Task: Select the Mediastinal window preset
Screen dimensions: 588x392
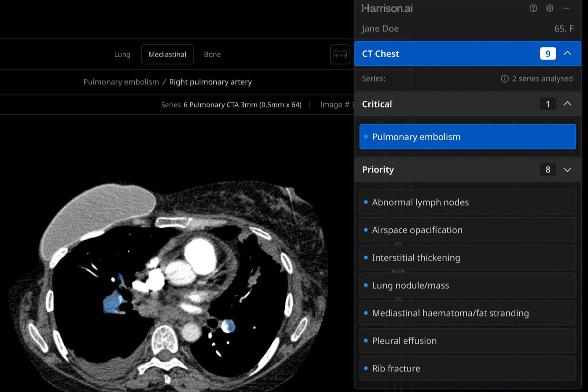Action: [x=167, y=55]
